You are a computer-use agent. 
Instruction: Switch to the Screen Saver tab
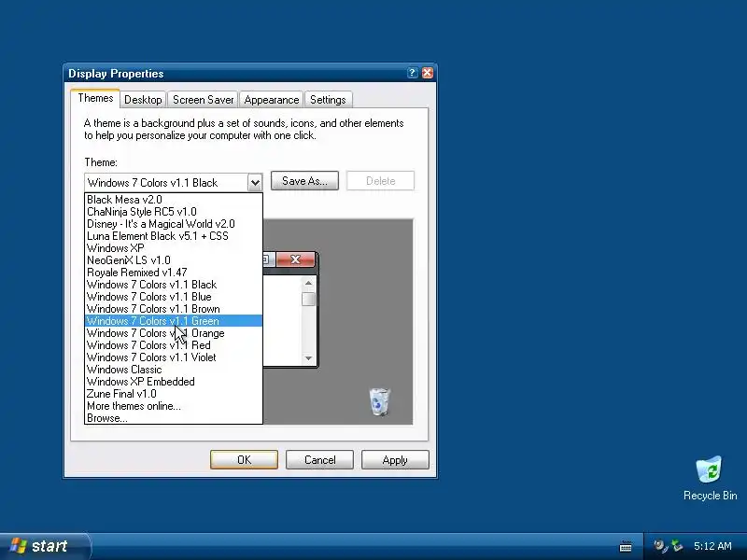203,100
